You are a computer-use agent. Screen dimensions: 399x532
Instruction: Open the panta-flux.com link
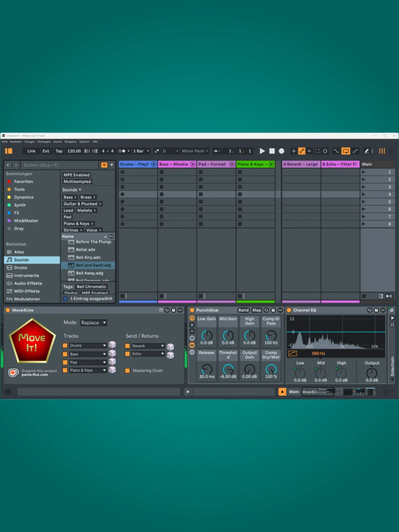[35, 375]
